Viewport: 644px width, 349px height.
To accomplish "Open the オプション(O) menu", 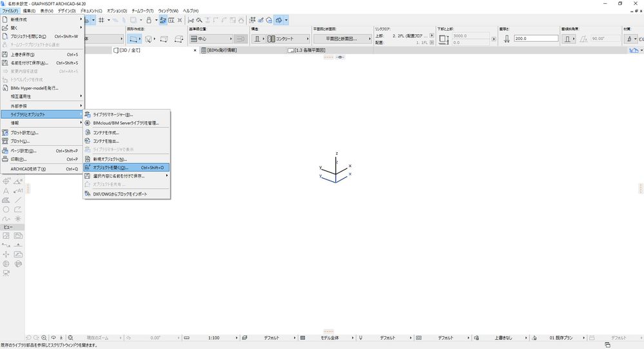I will point(117,11).
